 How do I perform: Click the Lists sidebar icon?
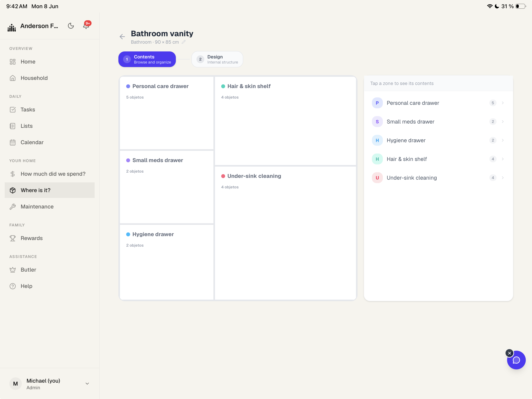13,126
